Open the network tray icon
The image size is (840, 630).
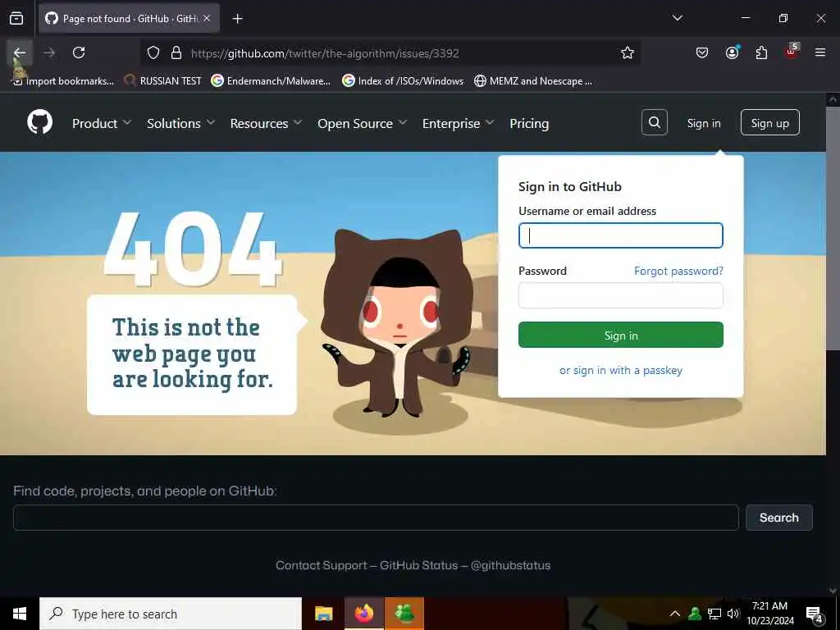click(714, 614)
